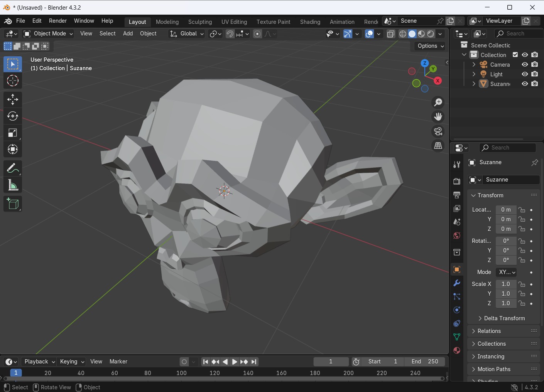Click the Pan view hand icon

(438, 117)
